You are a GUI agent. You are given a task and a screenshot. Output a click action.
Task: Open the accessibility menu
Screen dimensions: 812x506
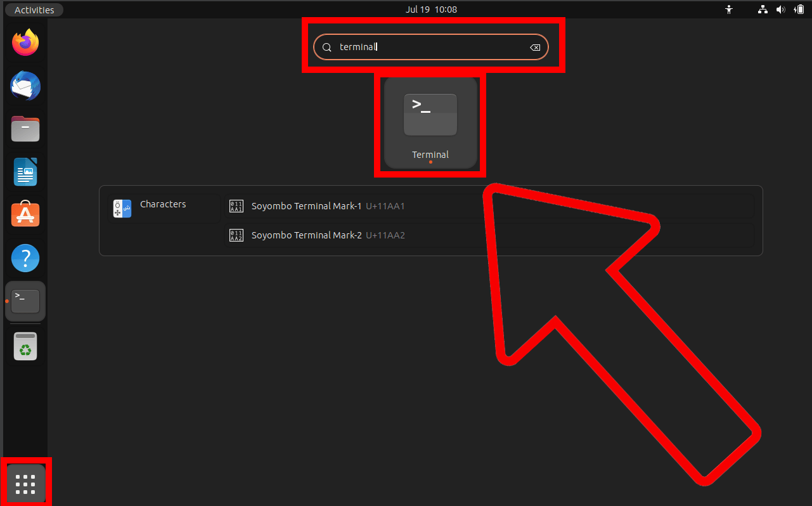tap(729, 9)
